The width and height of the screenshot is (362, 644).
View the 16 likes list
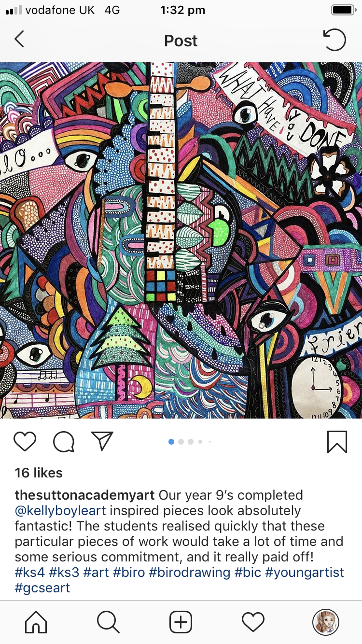39,473
